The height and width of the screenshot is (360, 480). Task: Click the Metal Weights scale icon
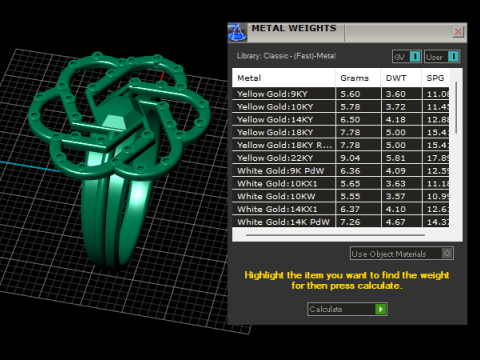pyautogui.click(x=237, y=32)
